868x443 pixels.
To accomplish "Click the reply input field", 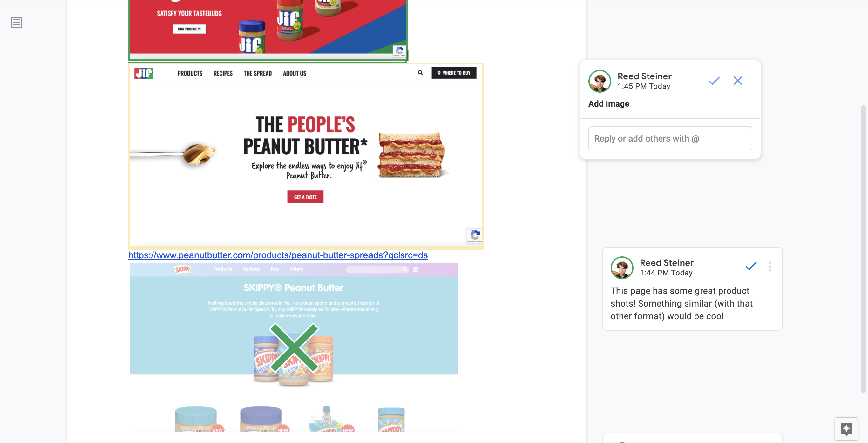I will click(670, 138).
